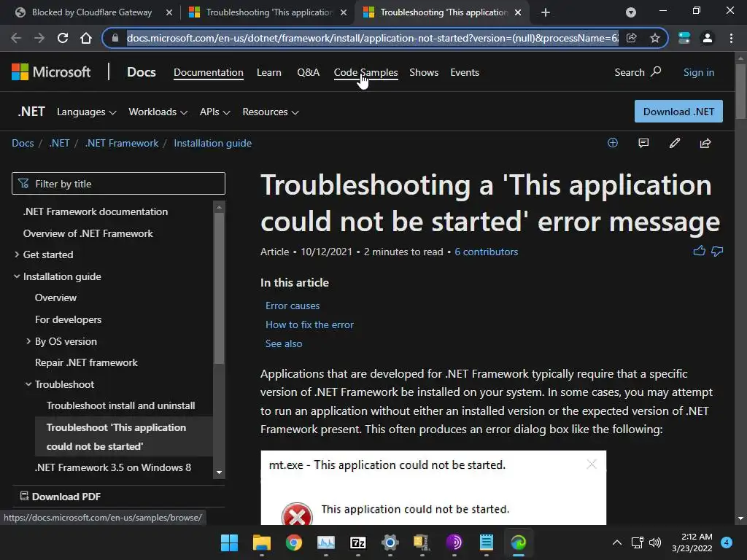Open the browser extension icon beside the star
Screen dimensions: 747x560
[684, 38]
